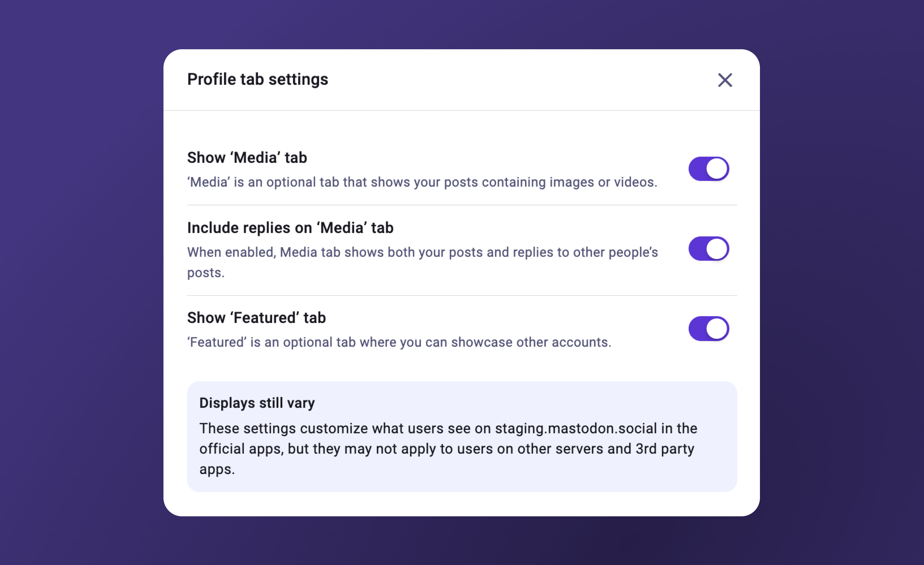Select the Profile tab settings title
924x565 pixels.
click(x=258, y=79)
